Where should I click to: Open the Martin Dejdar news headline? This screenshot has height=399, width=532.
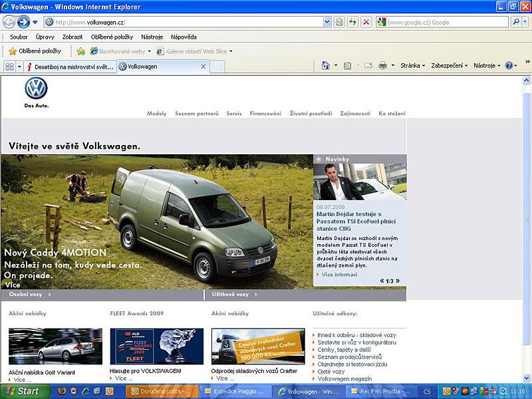coord(356,221)
